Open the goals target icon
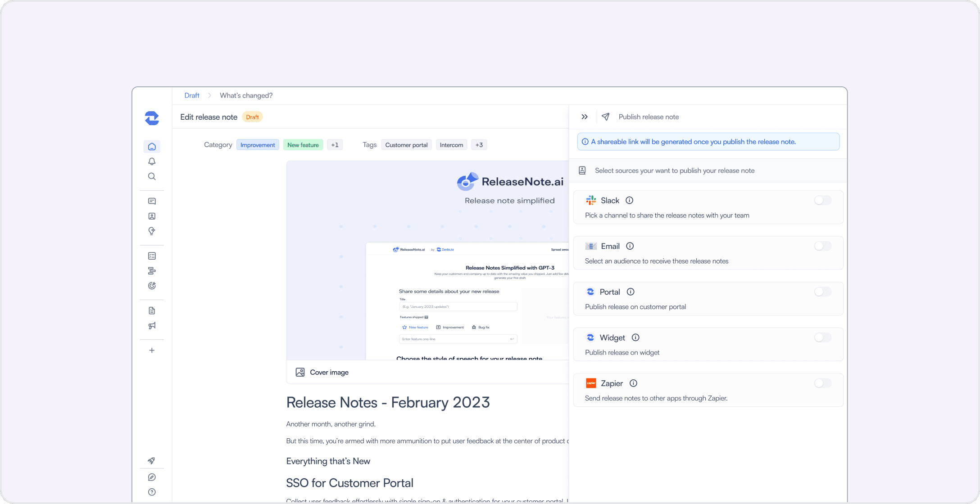 point(152,286)
